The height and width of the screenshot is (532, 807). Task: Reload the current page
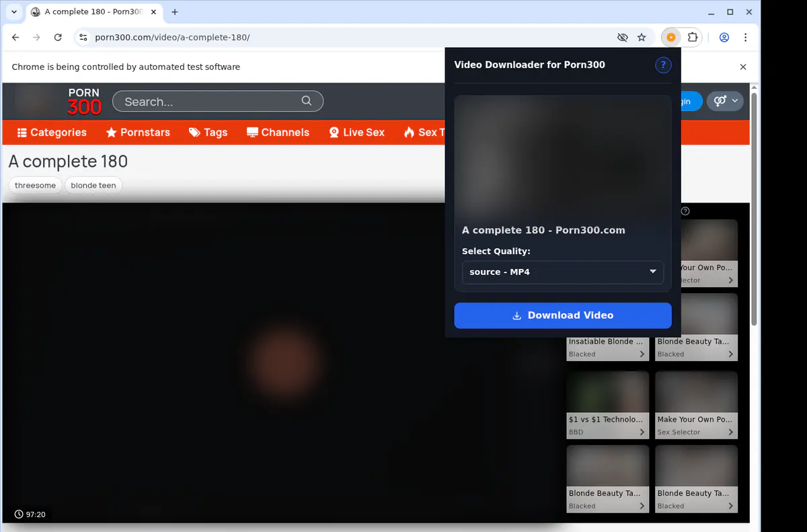[58, 38]
